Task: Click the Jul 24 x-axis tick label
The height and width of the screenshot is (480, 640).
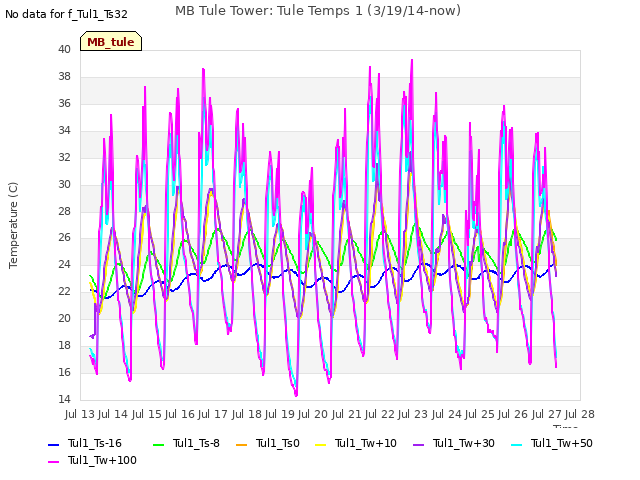Action: [x=447, y=414]
